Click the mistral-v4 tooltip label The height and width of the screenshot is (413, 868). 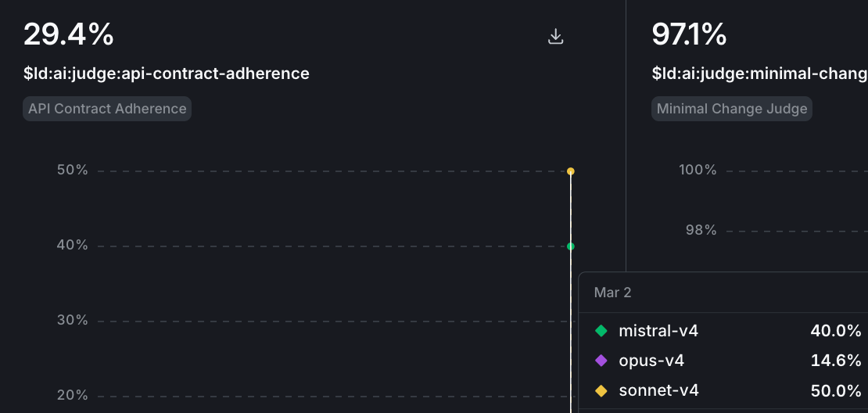tap(658, 331)
